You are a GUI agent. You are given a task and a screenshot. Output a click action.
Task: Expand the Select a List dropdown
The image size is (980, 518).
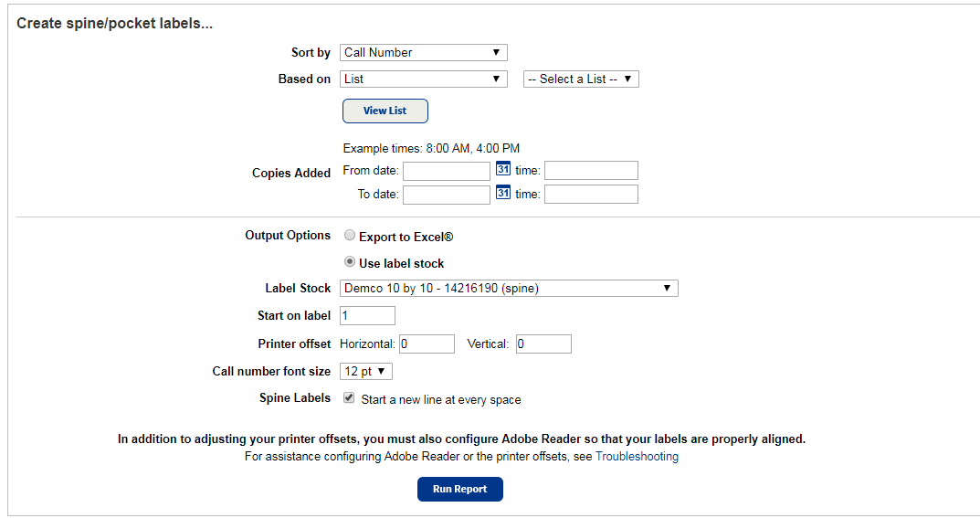[x=581, y=79]
